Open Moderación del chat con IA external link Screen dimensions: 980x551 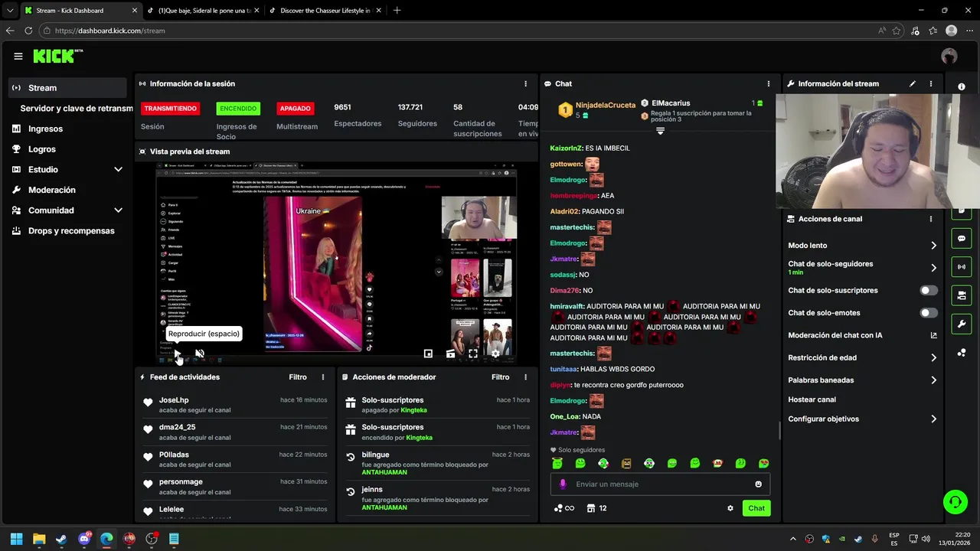click(933, 335)
